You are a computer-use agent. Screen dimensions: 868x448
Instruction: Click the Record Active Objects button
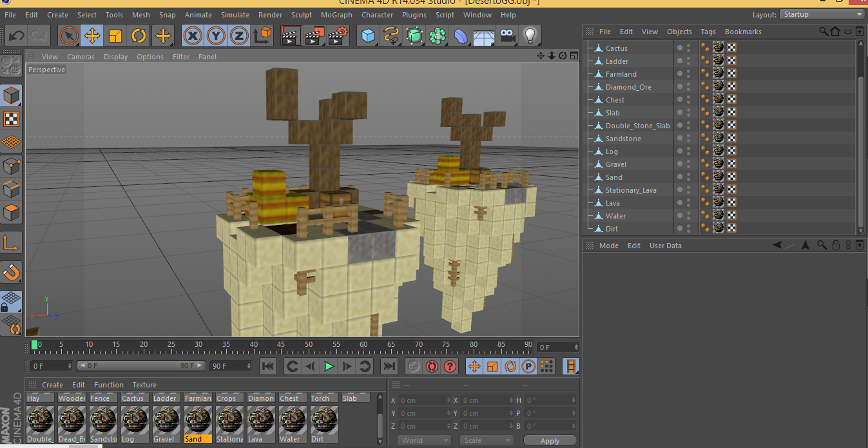pos(414,367)
